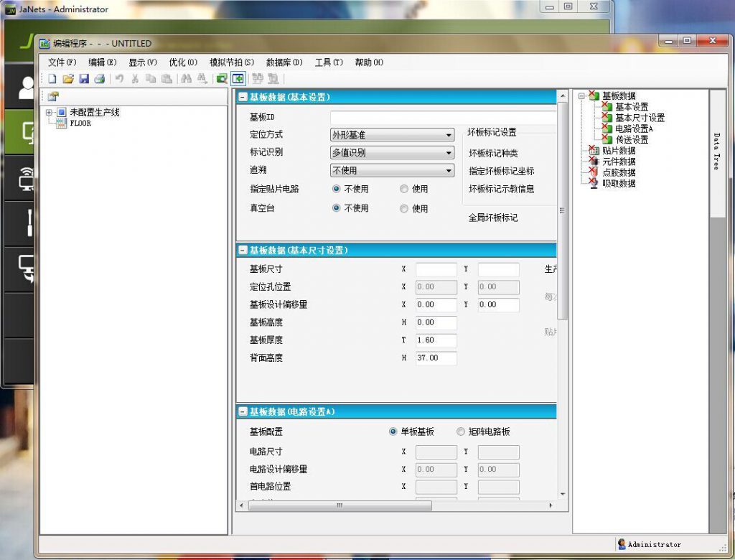Open the 数据库(D) menu
The image size is (735, 560).
tap(284, 62)
